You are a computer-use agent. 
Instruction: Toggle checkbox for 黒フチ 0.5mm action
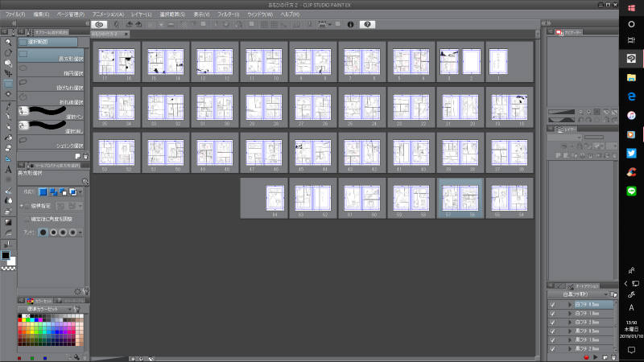[552, 331]
